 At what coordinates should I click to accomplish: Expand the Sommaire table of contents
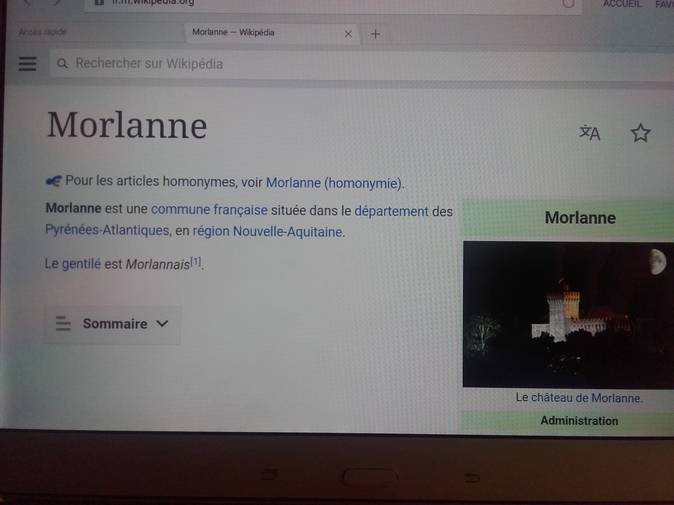coord(112,324)
